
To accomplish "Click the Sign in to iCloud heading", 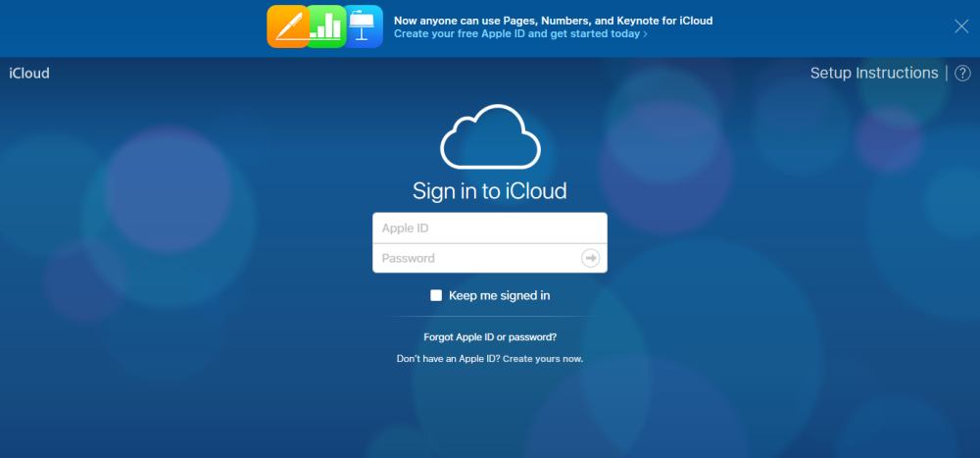I will point(490,191).
